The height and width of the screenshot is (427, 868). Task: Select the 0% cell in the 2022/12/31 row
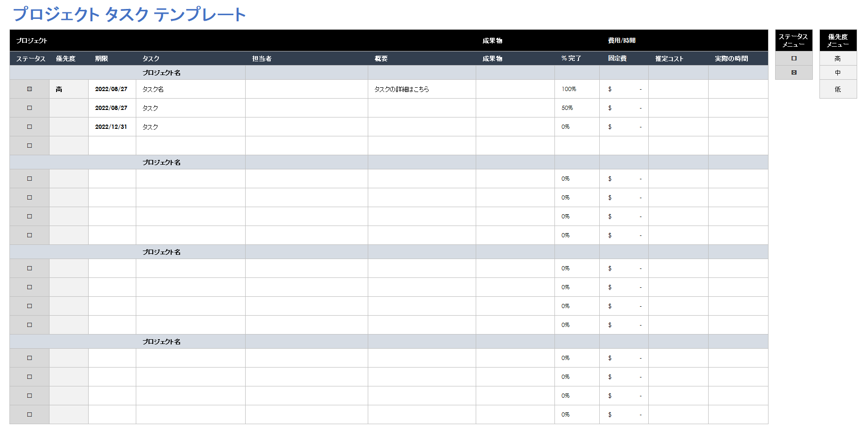click(577, 127)
